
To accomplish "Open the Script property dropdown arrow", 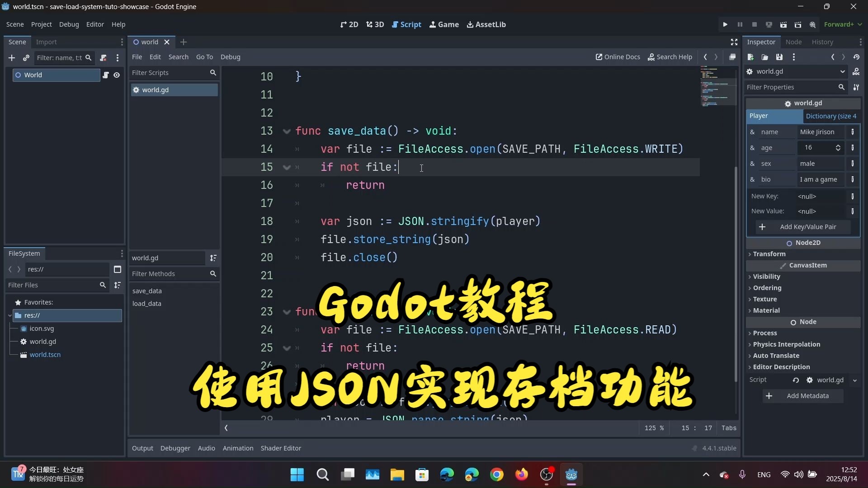I will click(855, 380).
